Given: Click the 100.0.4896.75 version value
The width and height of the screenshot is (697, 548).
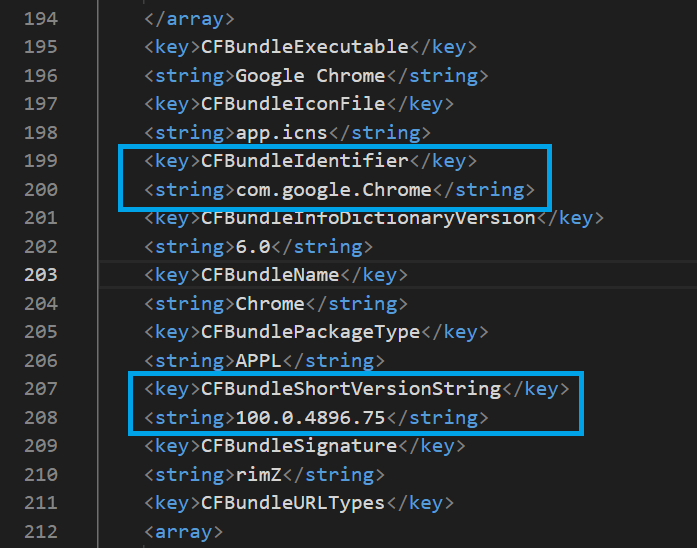Looking at the screenshot, I should [310, 417].
